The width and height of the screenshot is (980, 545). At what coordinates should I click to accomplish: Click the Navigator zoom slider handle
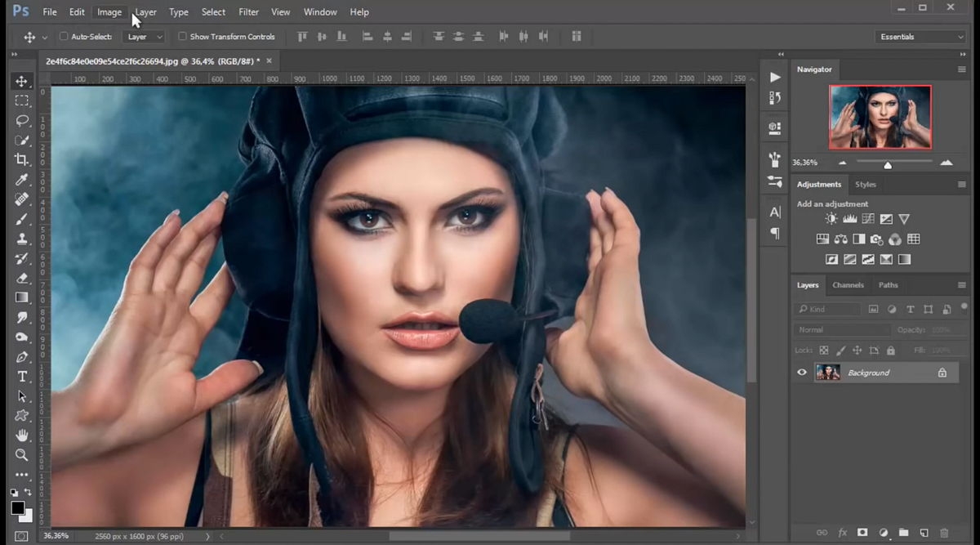pyautogui.click(x=888, y=165)
